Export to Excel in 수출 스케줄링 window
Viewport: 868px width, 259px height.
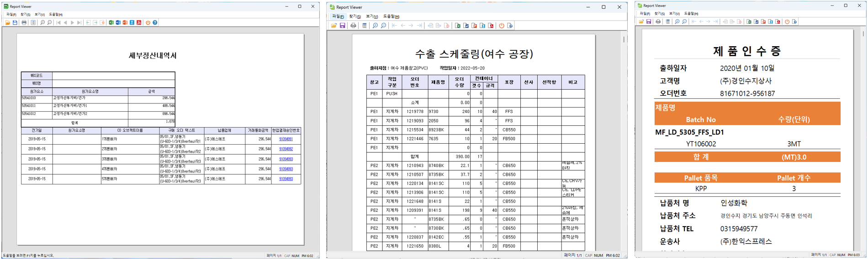pos(458,26)
